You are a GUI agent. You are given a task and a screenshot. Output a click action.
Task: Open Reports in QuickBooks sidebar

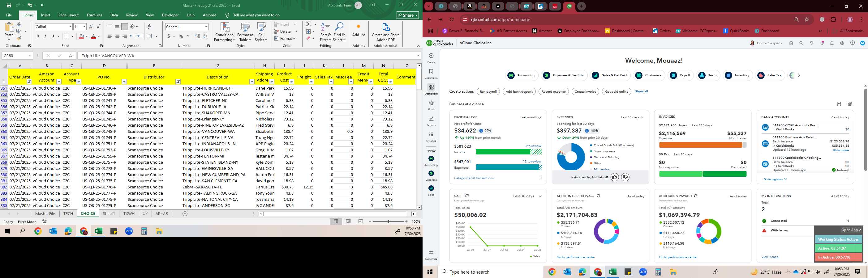click(x=431, y=121)
